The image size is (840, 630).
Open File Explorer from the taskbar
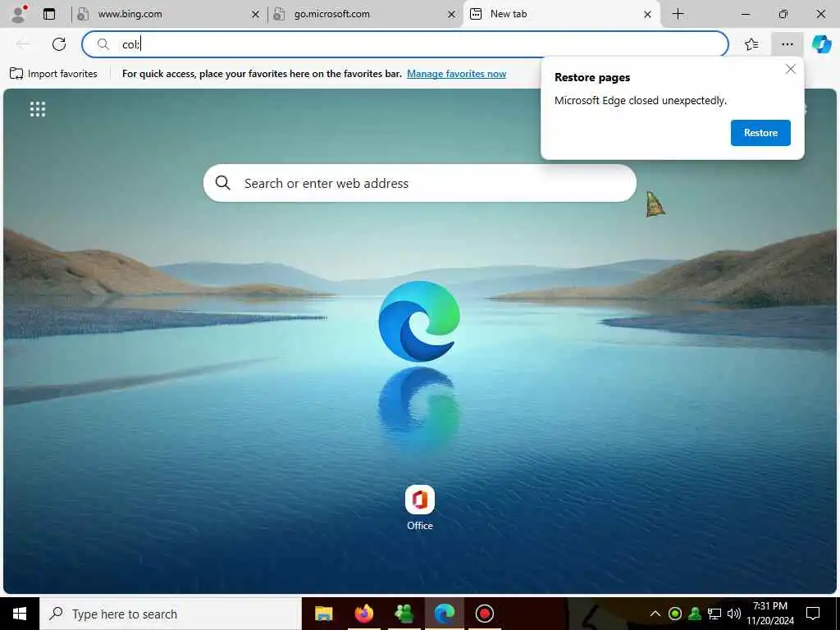(323, 614)
